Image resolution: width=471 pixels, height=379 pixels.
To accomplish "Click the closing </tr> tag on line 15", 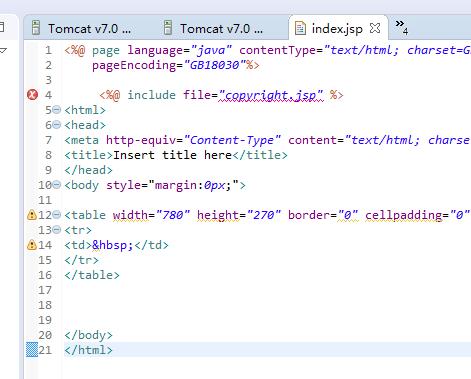I will (82, 260).
